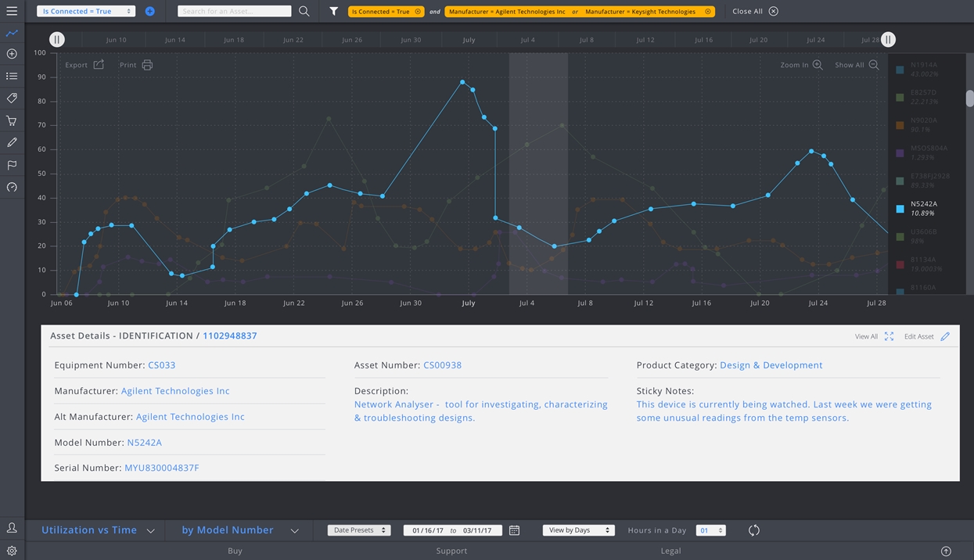The height and width of the screenshot is (560, 974).
Task: Open the calendar date picker
Action: tap(514, 530)
